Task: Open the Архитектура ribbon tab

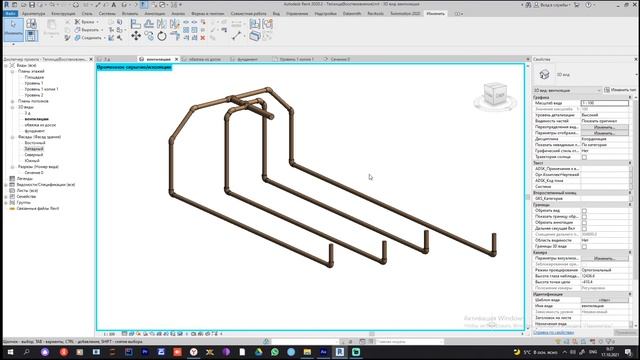Action: pos(33,13)
